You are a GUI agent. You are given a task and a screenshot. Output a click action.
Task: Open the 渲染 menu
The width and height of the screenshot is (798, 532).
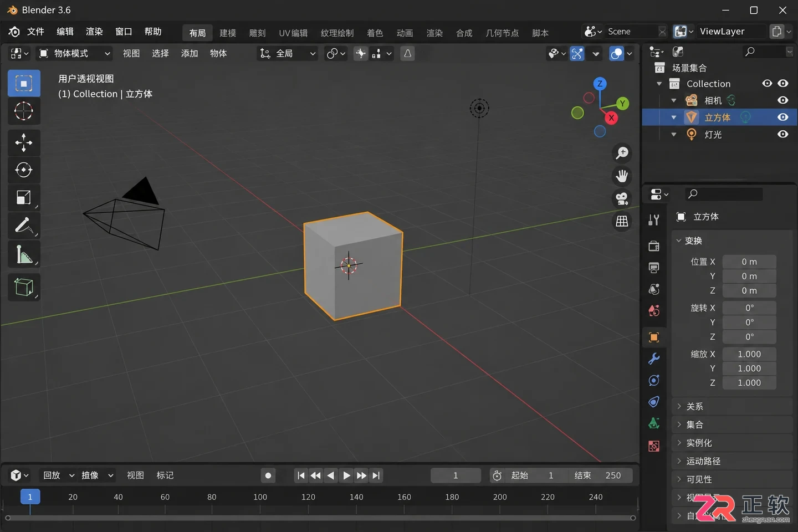tap(94, 32)
